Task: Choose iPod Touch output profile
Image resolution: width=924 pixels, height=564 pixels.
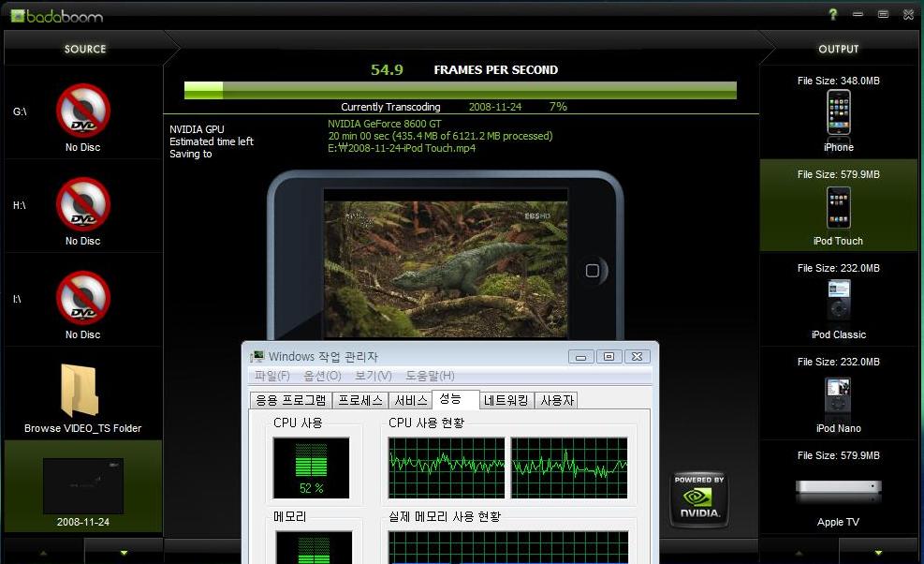Action: [x=838, y=207]
